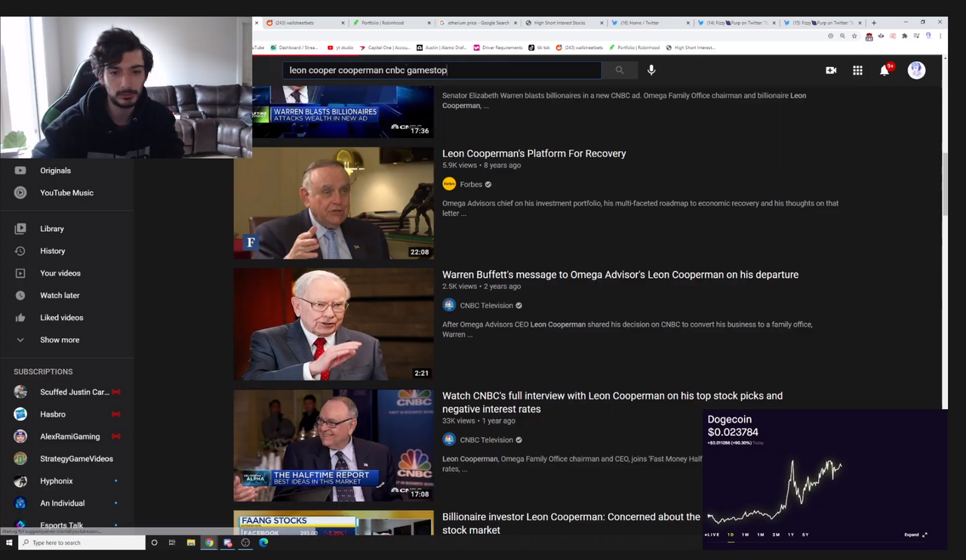
Task: Open the Capital One bookmark
Action: click(x=385, y=48)
